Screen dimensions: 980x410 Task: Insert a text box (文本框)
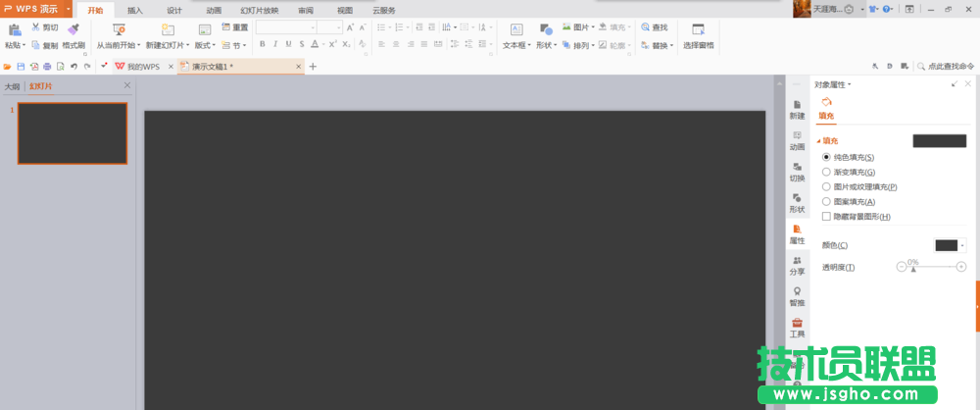(516, 31)
